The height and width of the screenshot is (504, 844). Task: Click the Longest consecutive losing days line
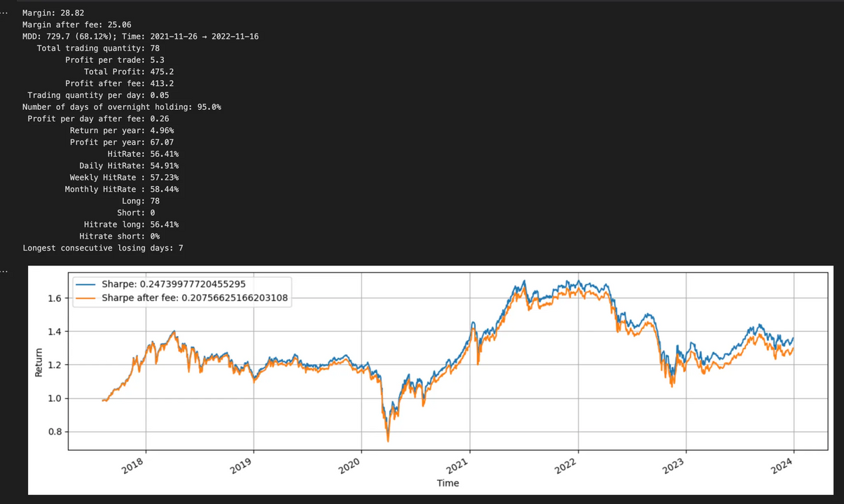(103, 248)
